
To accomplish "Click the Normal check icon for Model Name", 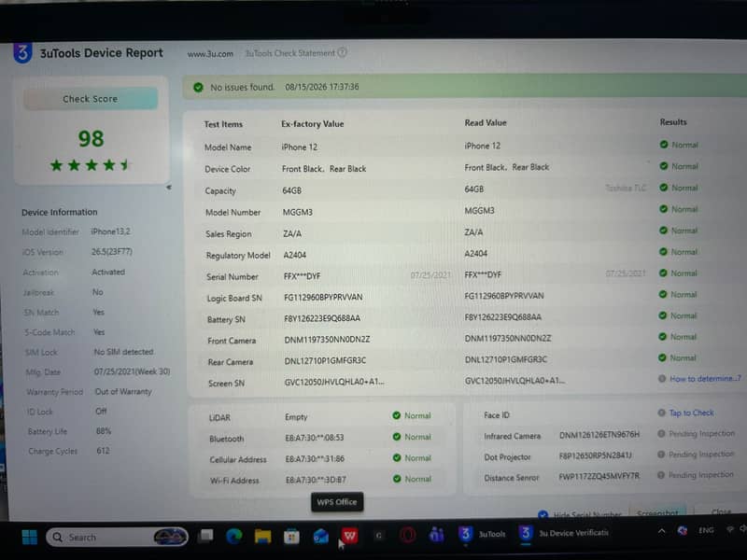I will click(664, 145).
